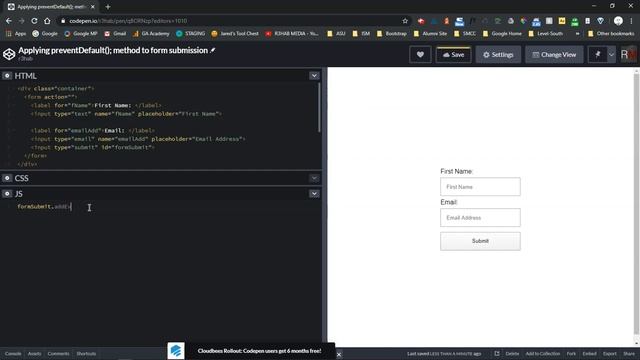Open the Chrome three-dot menu

point(631,21)
